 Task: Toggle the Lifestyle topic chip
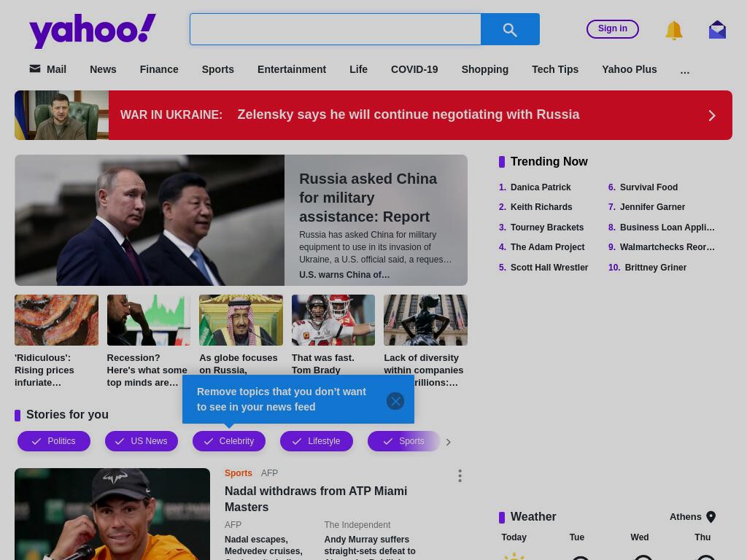click(x=317, y=441)
